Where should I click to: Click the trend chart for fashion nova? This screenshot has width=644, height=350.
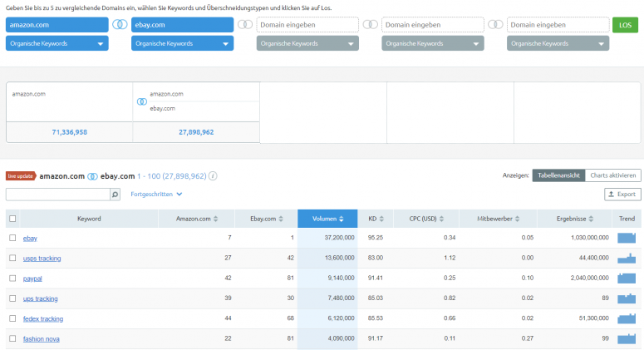pos(627,338)
